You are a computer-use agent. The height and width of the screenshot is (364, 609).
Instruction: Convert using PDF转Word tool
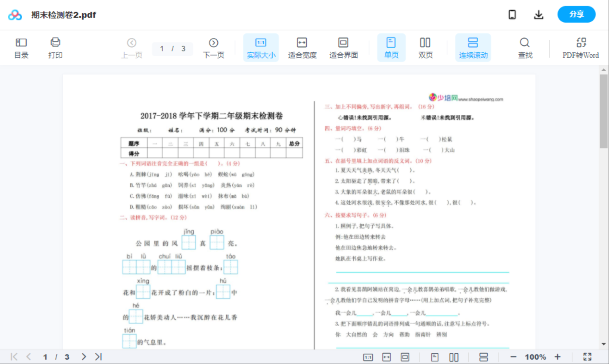(x=580, y=48)
